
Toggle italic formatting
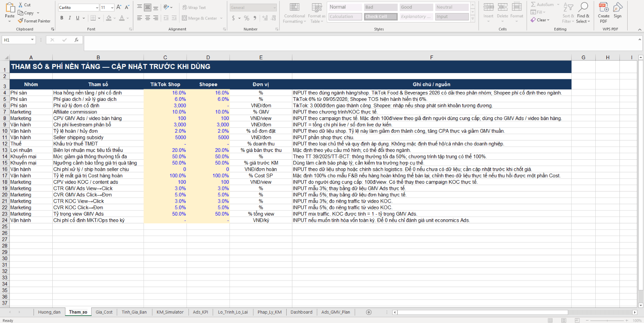[x=70, y=18]
